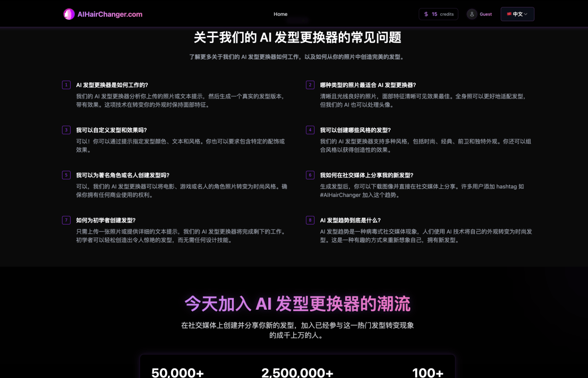The height and width of the screenshot is (378, 588).
Task: Click the language dropdown chevron arrow
Action: click(526, 14)
